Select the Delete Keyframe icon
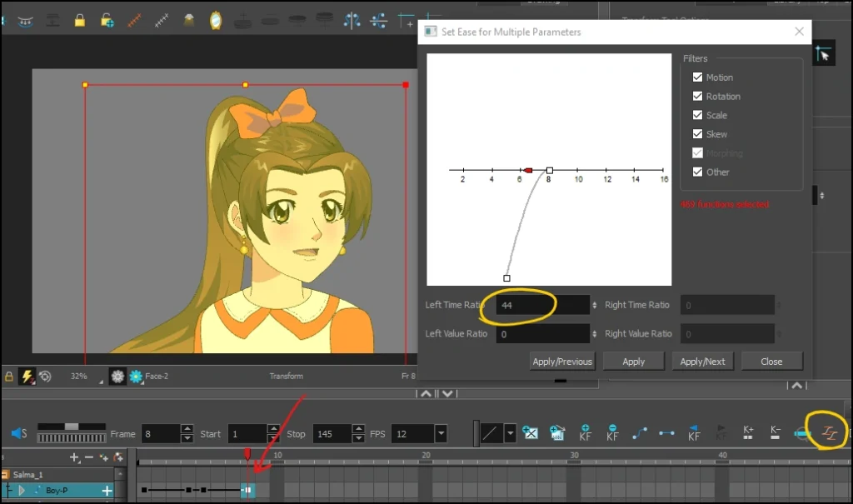853x504 pixels. 613,434
